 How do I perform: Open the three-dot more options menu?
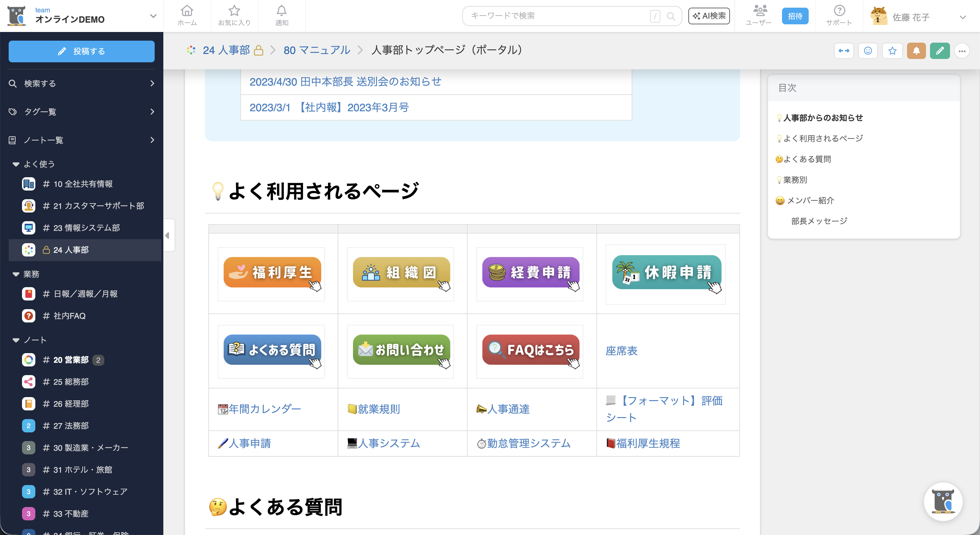962,51
